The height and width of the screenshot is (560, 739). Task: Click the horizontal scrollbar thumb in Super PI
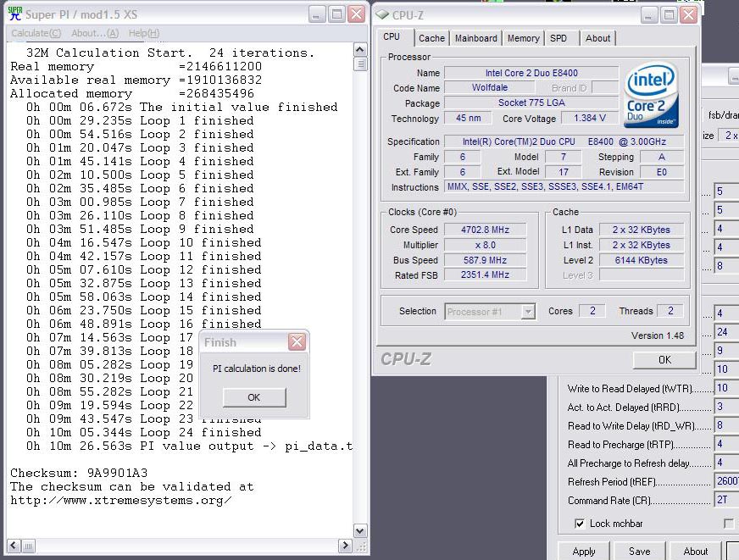pos(29,546)
